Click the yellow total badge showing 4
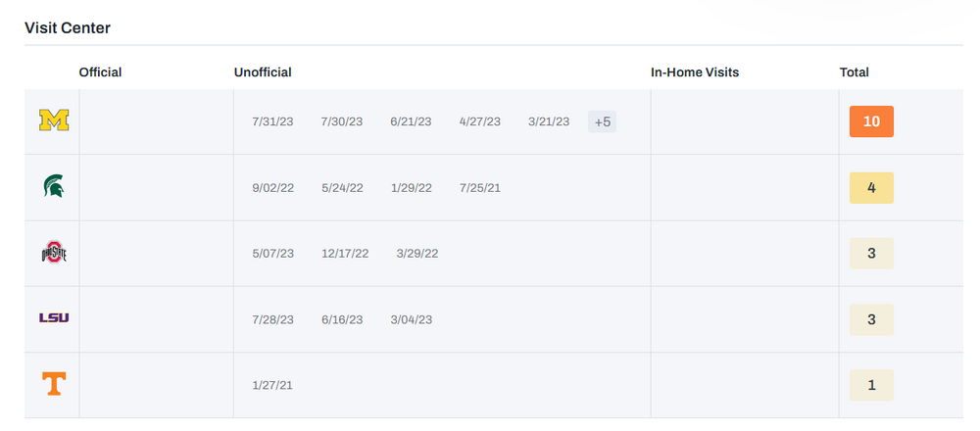Image resolution: width=980 pixels, height=431 pixels. pyautogui.click(x=871, y=187)
